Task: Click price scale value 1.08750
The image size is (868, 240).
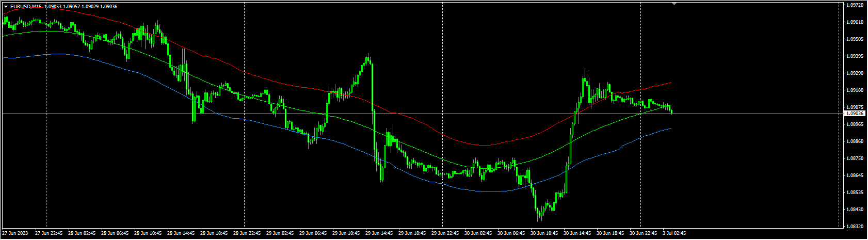Action: coord(855,158)
